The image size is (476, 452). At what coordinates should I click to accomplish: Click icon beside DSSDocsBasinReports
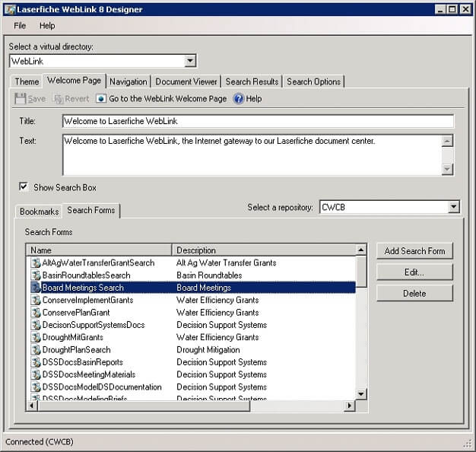point(36,362)
